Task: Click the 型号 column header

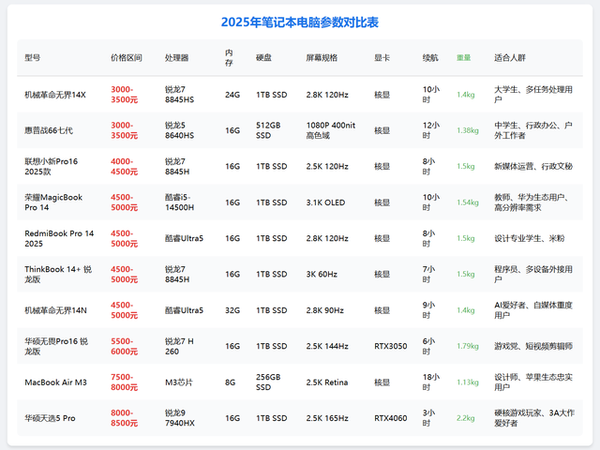Action: (x=33, y=58)
